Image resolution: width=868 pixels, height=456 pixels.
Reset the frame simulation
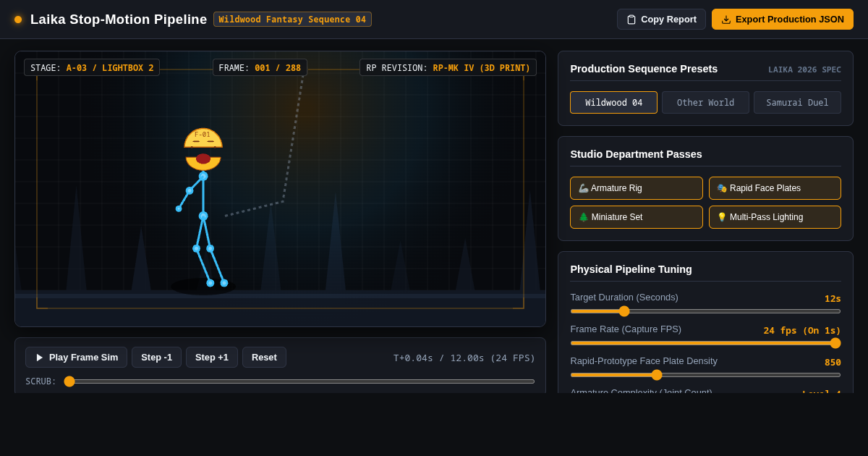pyautogui.click(x=264, y=358)
